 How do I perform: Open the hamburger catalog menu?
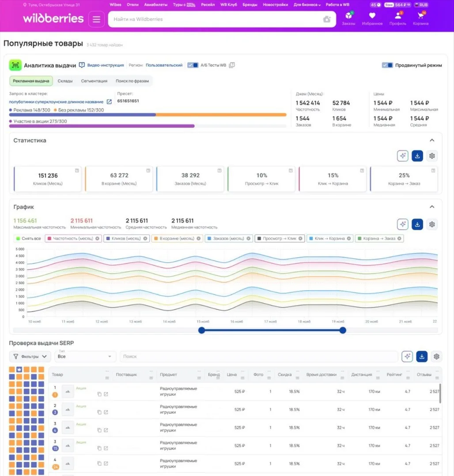(96, 19)
